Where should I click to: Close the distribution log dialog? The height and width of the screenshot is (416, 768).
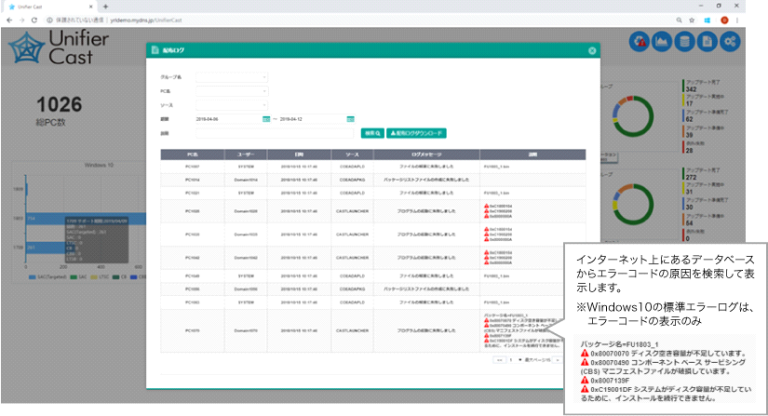592,50
